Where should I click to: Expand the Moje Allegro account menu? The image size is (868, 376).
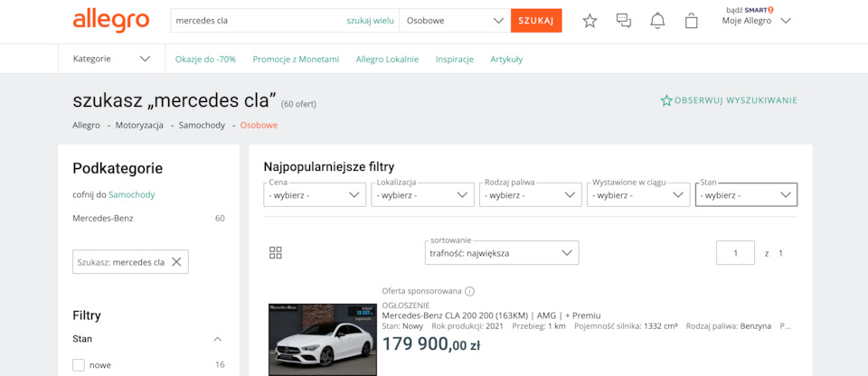point(757,21)
